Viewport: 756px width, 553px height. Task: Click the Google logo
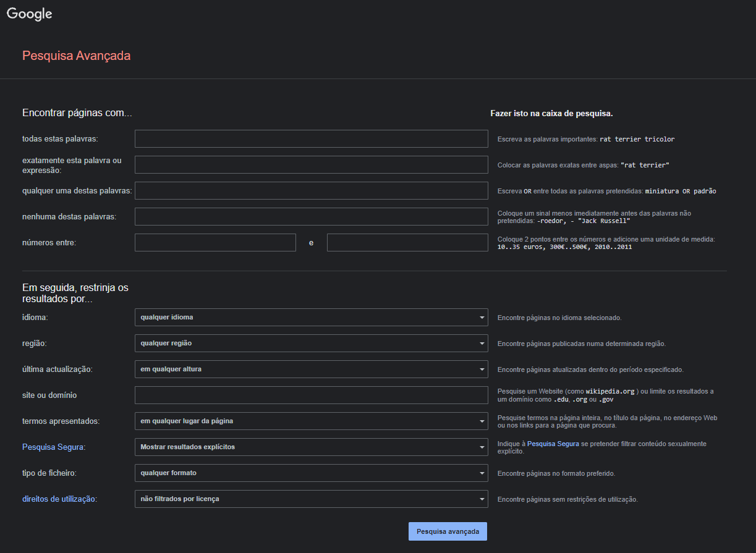tap(30, 14)
